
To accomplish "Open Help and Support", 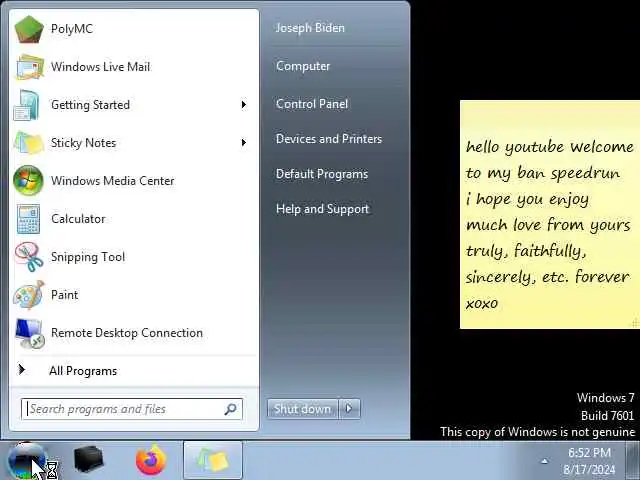I will 322,209.
